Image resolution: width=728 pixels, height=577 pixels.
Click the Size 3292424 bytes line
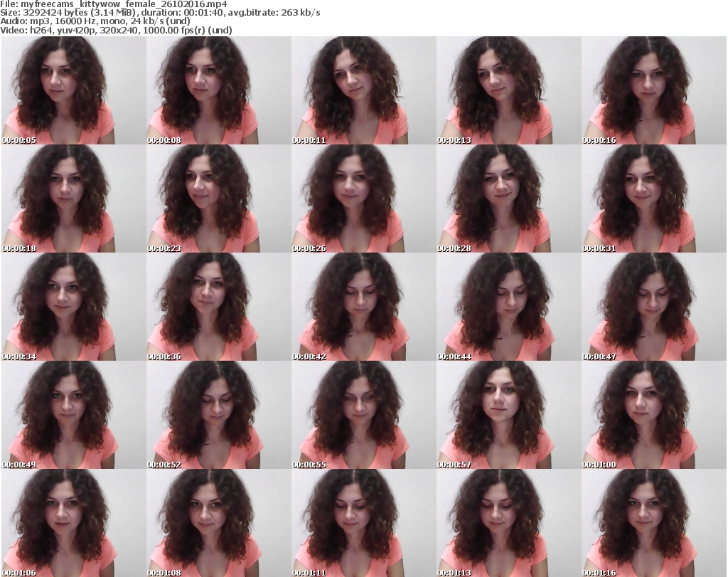click(x=160, y=13)
